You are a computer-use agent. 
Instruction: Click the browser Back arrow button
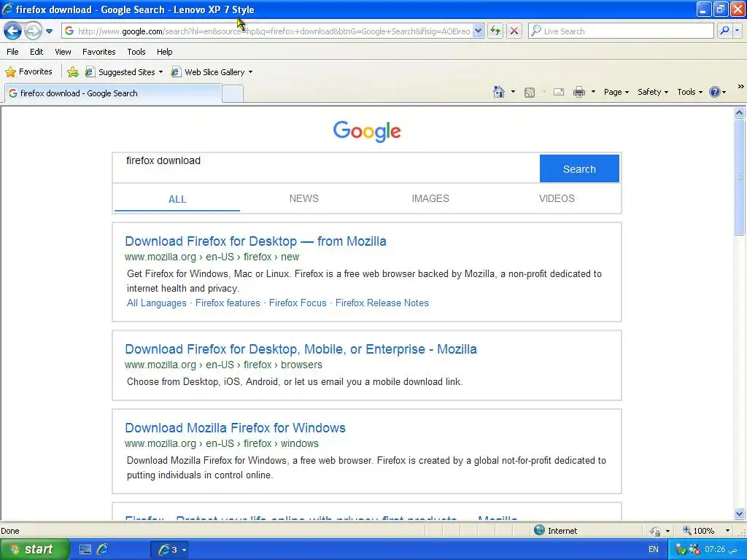[12, 31]
